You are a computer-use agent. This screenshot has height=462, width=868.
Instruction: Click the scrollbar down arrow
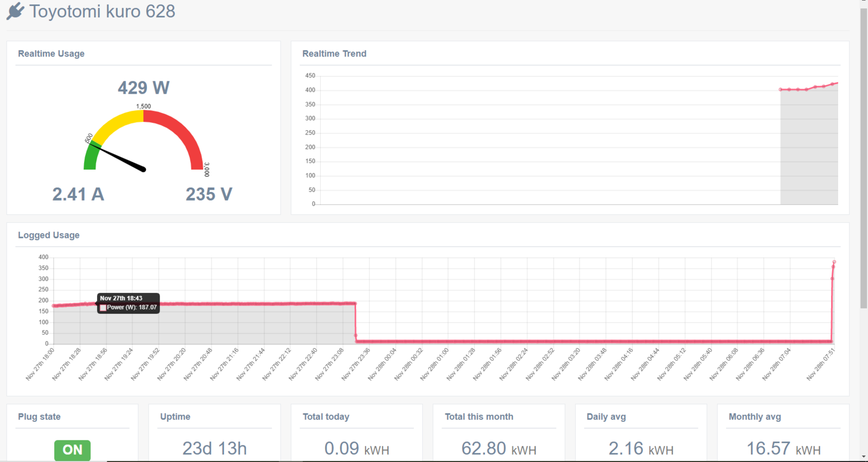864,458
